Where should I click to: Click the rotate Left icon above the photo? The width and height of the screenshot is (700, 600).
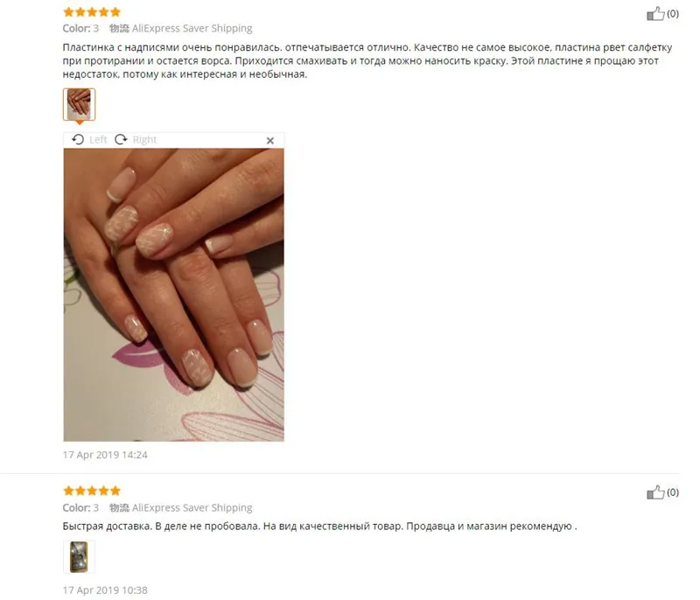point(78,140)
